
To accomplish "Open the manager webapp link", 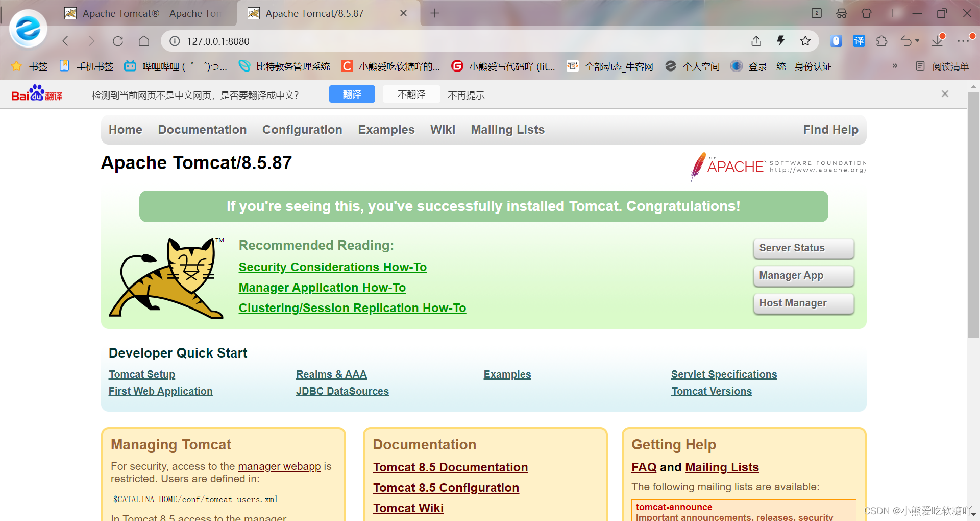I will 279,466.
